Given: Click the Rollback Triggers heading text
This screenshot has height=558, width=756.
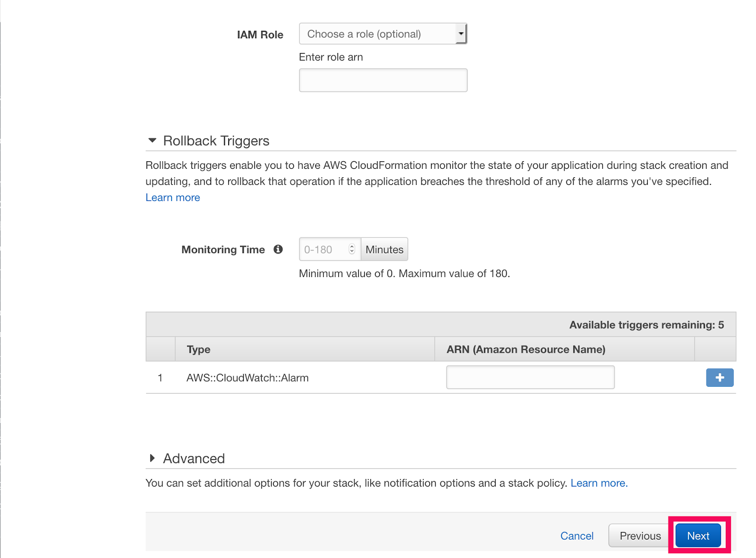Looking at the screenshot, I should point(216,141).
